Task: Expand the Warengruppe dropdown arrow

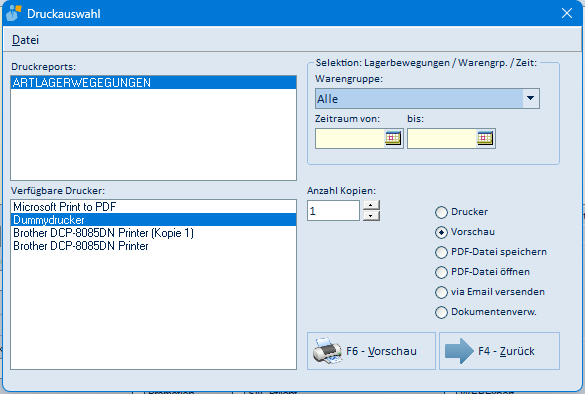Action: tap(530, 98)
